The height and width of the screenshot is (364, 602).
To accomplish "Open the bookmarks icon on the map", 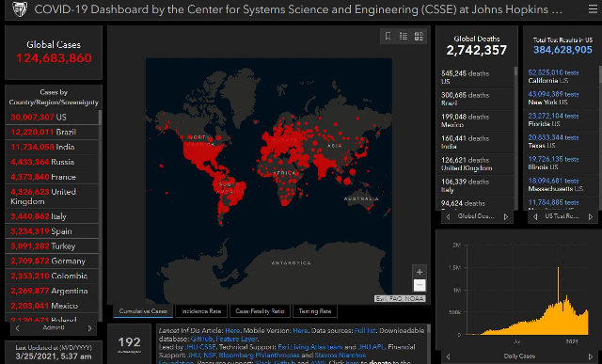I will tap(388, 36).
